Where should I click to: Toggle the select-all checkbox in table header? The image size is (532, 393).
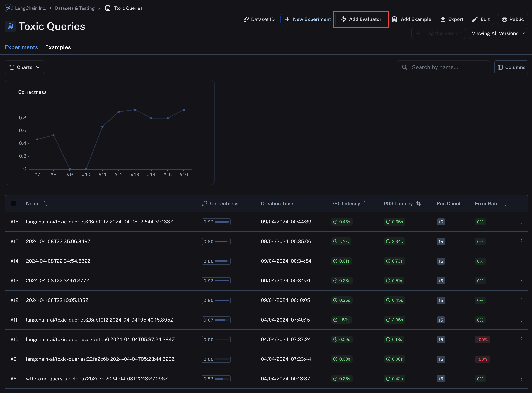13,204
